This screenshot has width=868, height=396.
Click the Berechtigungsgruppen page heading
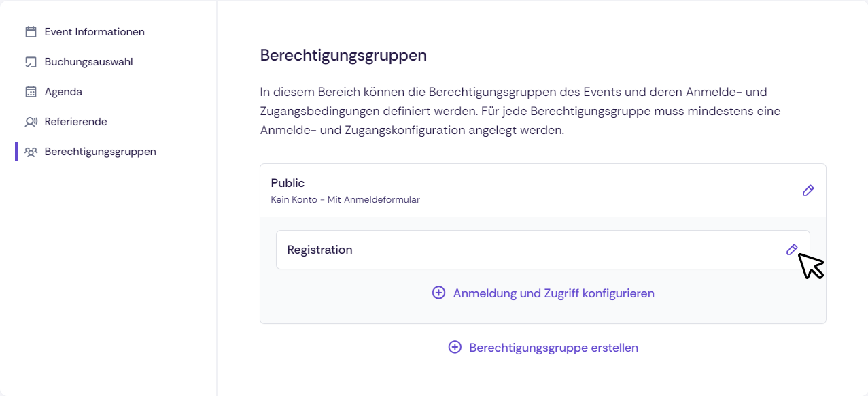tap(343, 56)
